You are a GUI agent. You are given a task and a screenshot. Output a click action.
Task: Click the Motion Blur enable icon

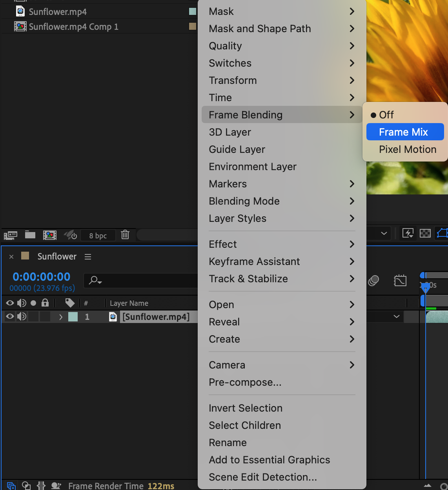[373, 281]
